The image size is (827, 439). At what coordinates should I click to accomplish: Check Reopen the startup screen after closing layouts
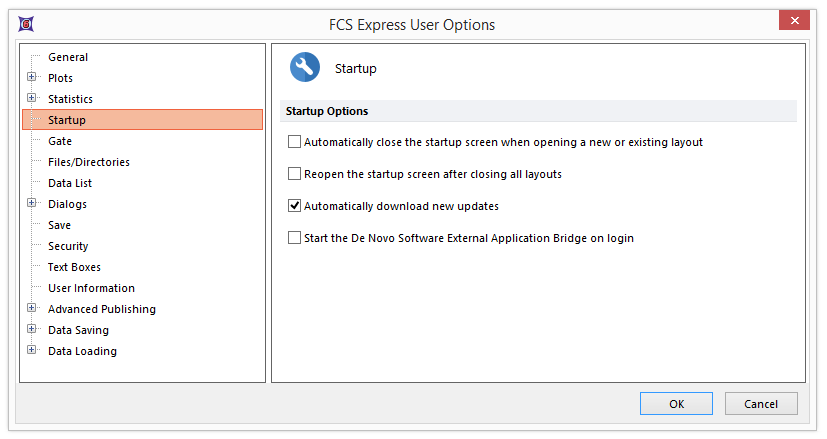tap(294, 174)
